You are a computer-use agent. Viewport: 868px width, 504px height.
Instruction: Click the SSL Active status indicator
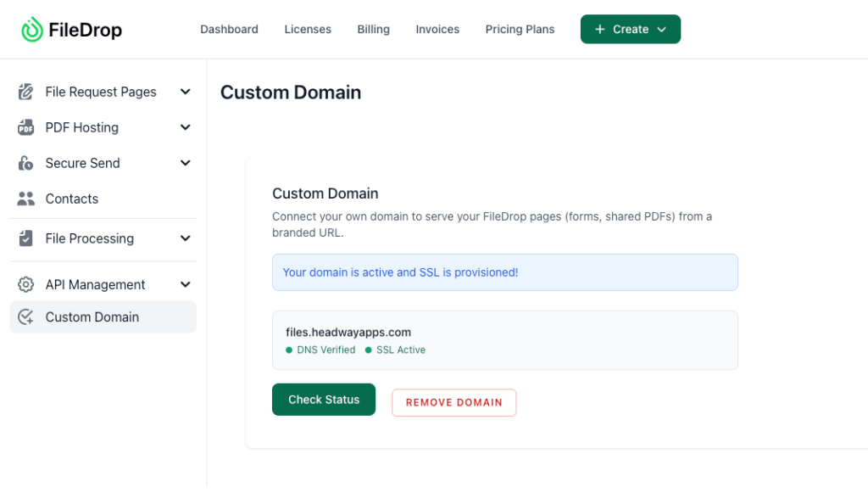(x=398, y=350)
